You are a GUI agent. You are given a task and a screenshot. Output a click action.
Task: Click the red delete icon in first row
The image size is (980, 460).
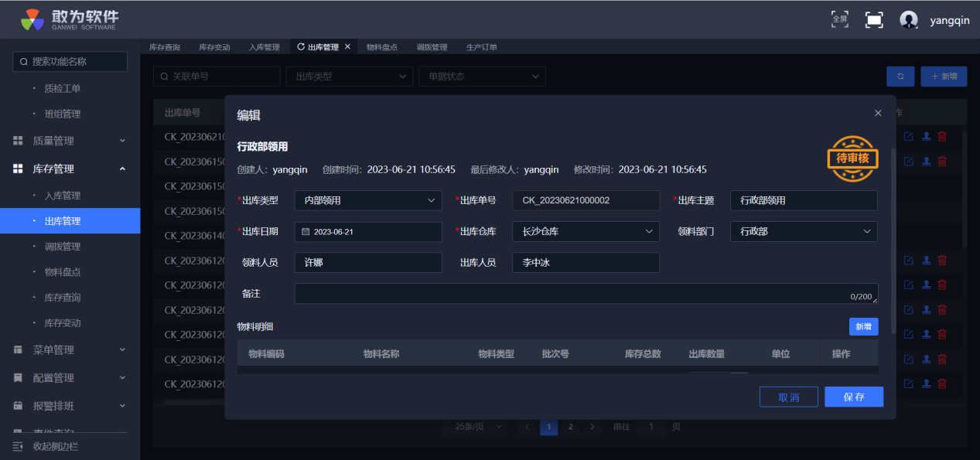click(942, 137)
